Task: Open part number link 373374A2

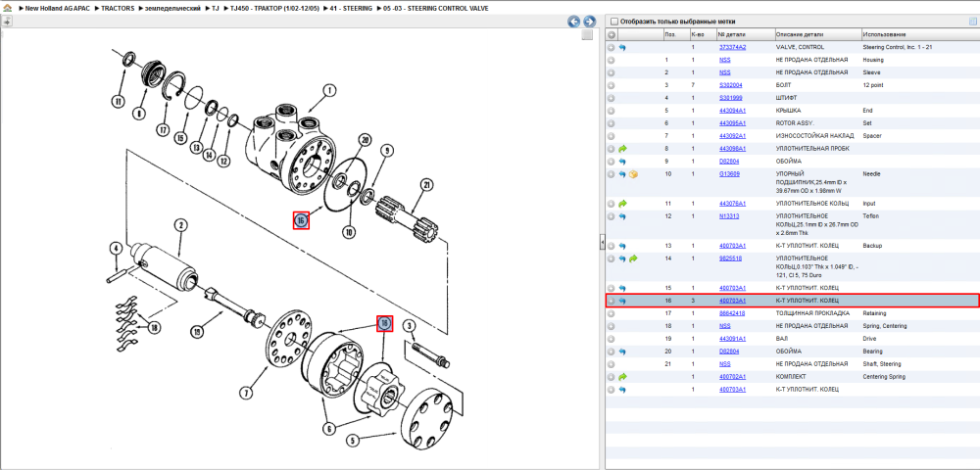Action: point(732,47)
